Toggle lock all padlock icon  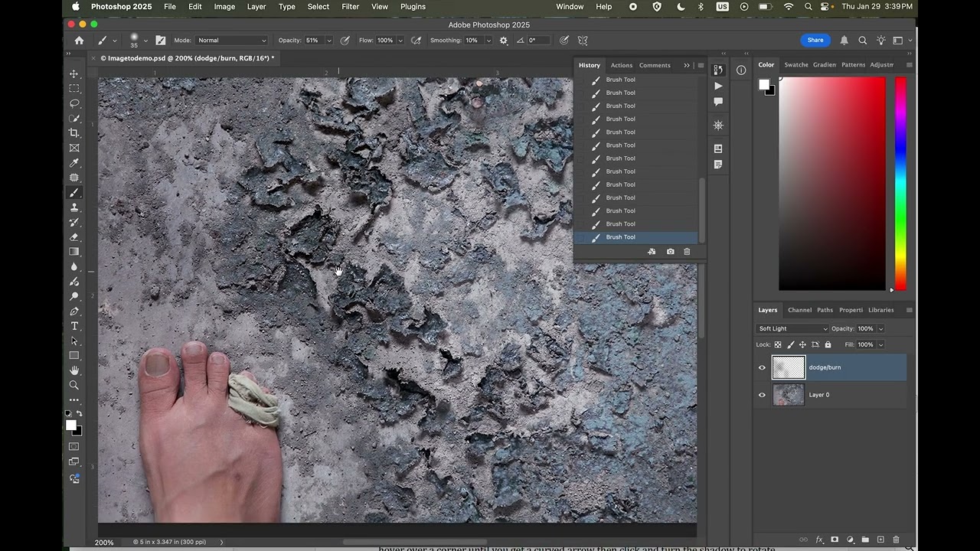click(828, 345)
